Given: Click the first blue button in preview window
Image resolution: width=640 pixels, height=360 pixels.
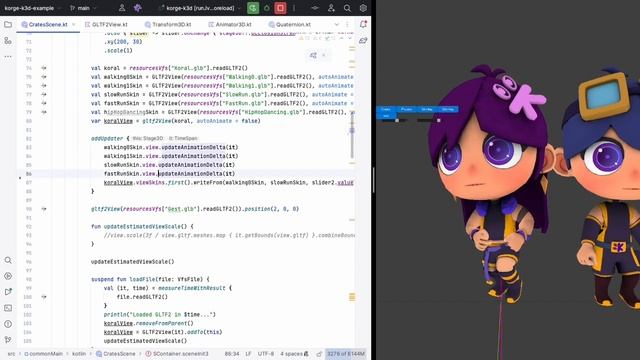Looking at the screenshot, I should pyautogui.click(x=386, y=109).
